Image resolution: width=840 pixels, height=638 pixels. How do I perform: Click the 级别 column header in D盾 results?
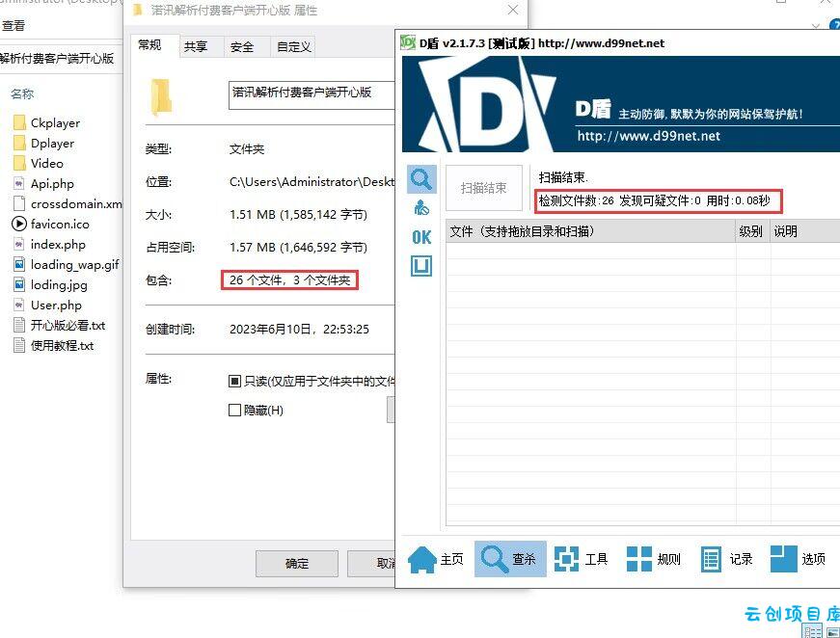tap(752, 231)
